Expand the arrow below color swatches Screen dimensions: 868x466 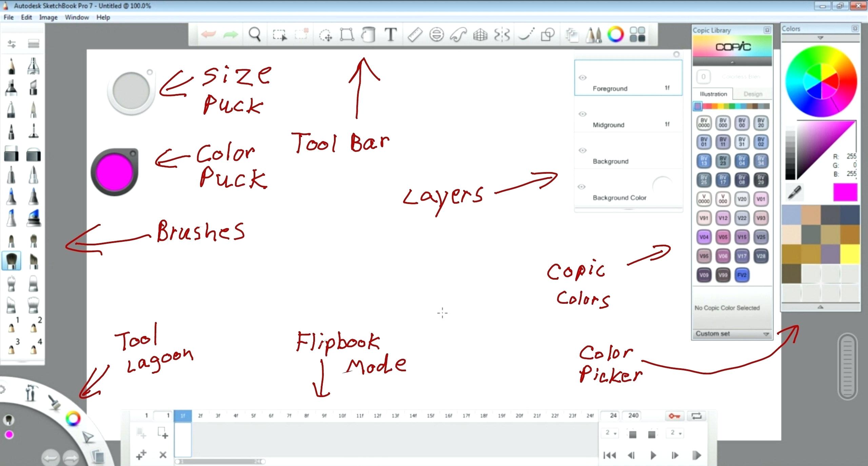(820, 307)
